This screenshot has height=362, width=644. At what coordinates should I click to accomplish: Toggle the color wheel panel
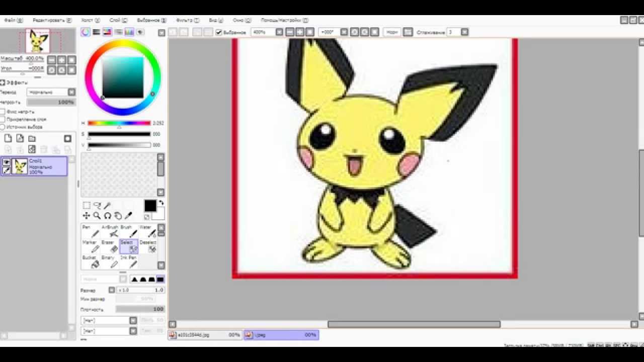pos(86,32)
